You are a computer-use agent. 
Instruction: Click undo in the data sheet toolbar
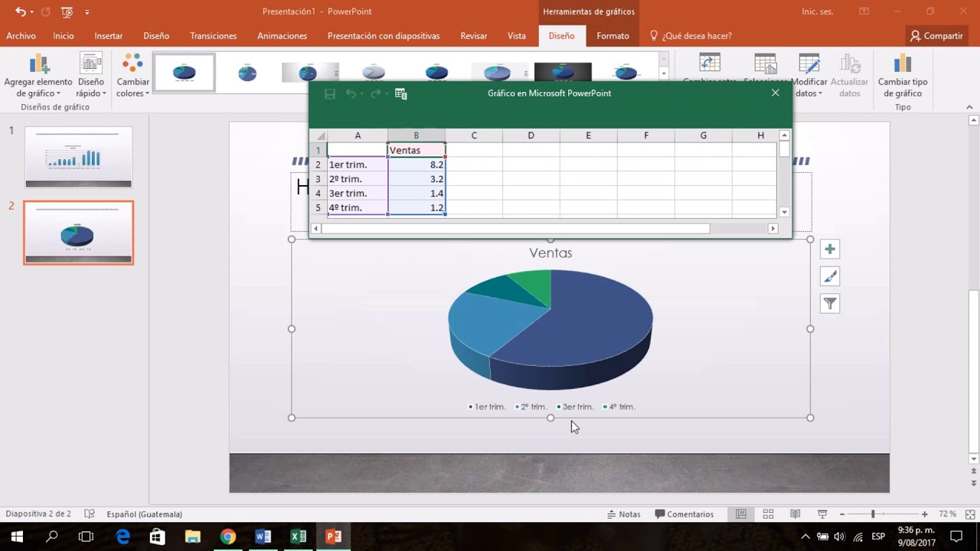[351, 93]
